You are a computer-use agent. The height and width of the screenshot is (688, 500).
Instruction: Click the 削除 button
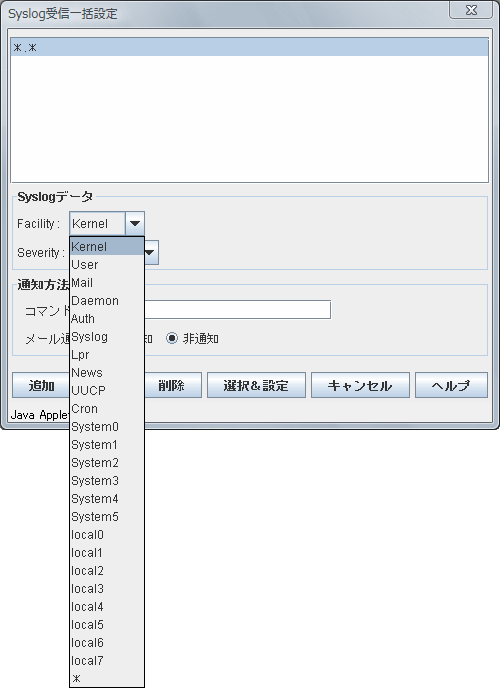point(173,385)
